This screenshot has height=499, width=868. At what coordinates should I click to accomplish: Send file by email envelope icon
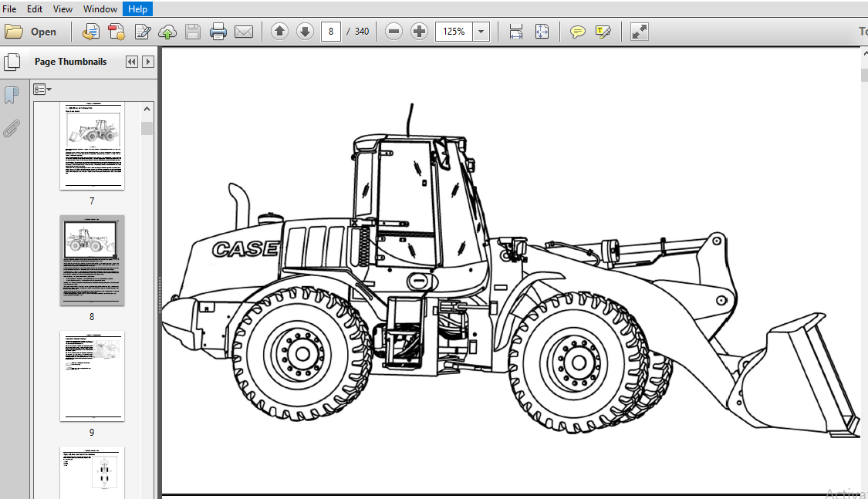[244, 32]
